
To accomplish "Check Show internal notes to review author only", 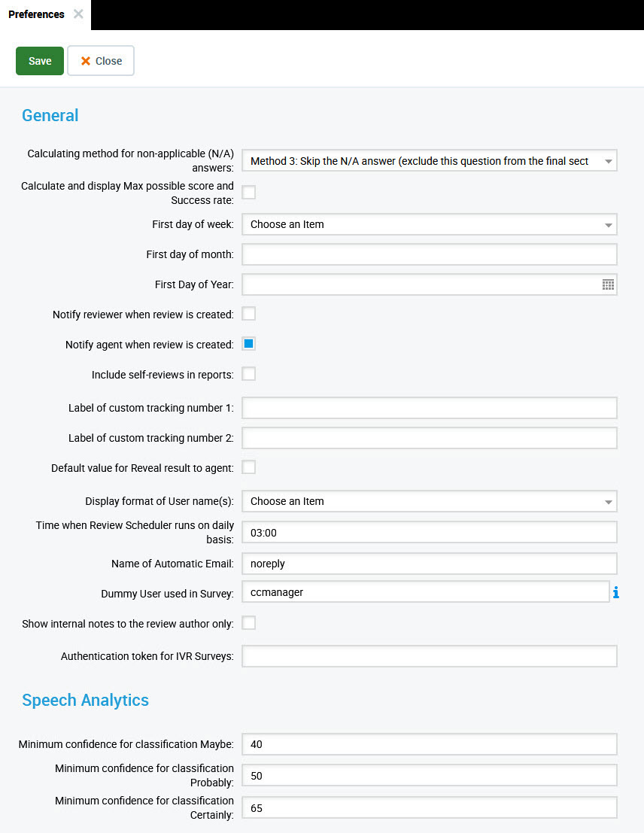I will point(248,622).
